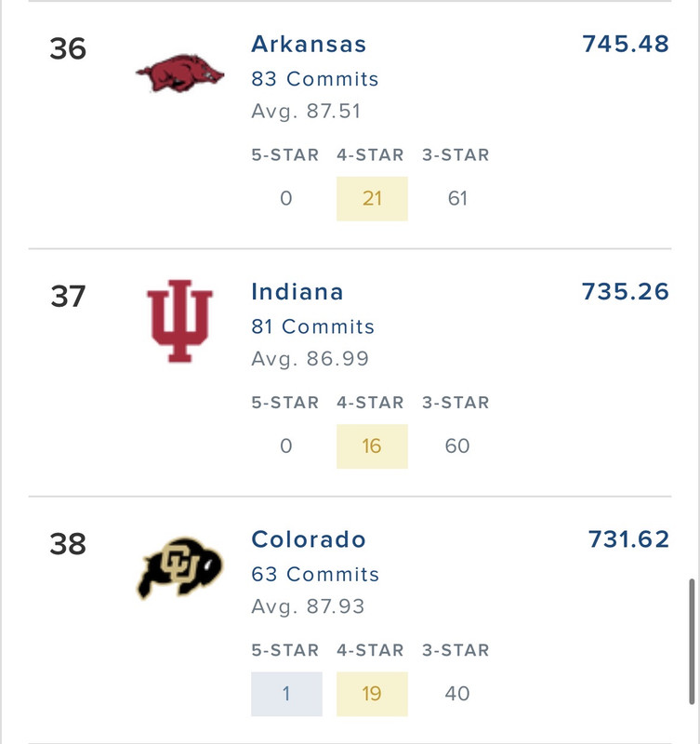Open the Arkansas Razorbacks logo
The image size is (700, 744).
(x=179, y=73)
